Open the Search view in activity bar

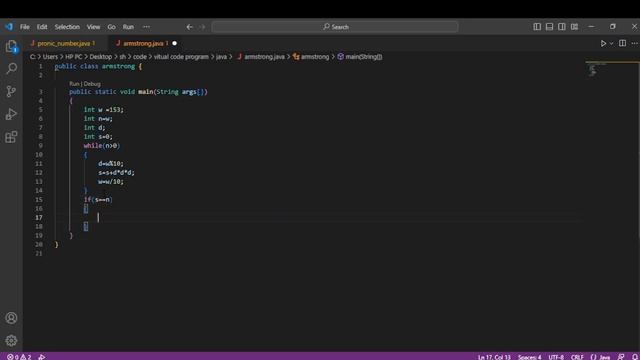point(11,69)
